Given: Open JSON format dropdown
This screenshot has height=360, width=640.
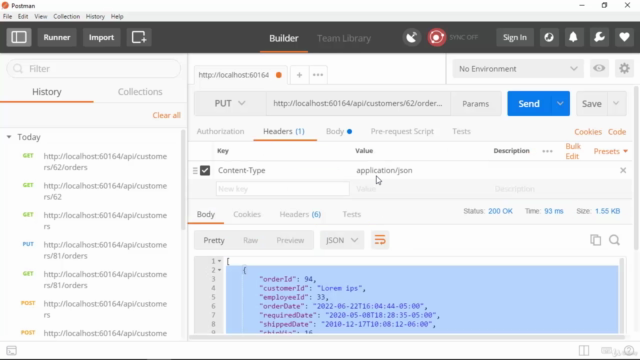Looking at the screenshot, I should pos(342,240).
